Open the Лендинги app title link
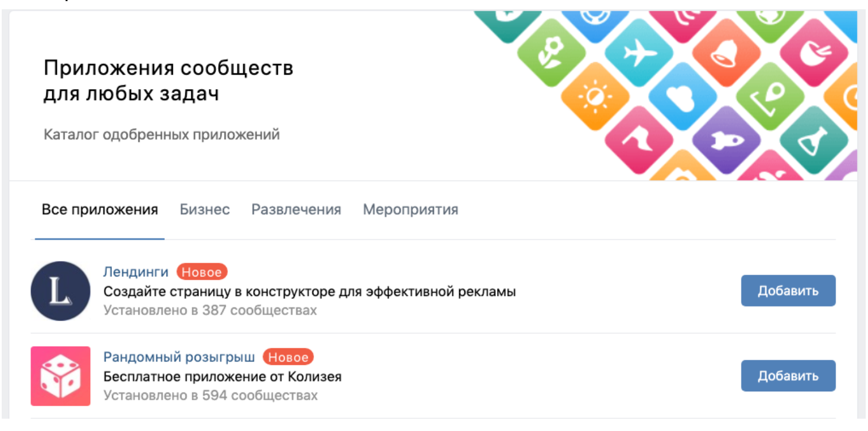Viewport: 868px width, 431px height. coord(136,272)
